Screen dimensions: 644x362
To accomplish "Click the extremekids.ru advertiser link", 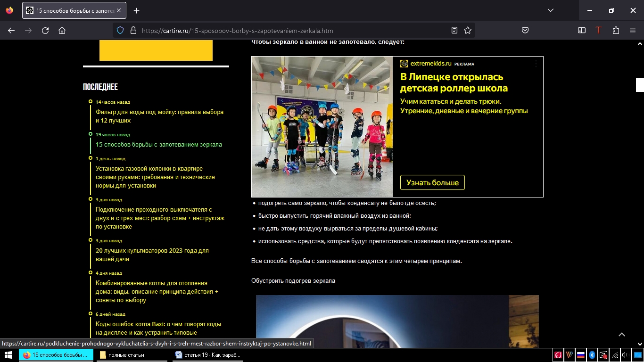I will tap(431, 64).
